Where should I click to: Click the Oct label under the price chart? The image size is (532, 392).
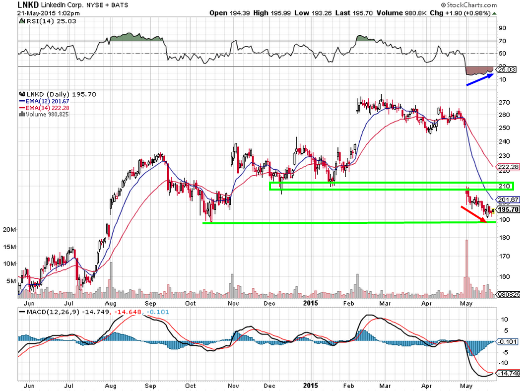pos(191,303)
